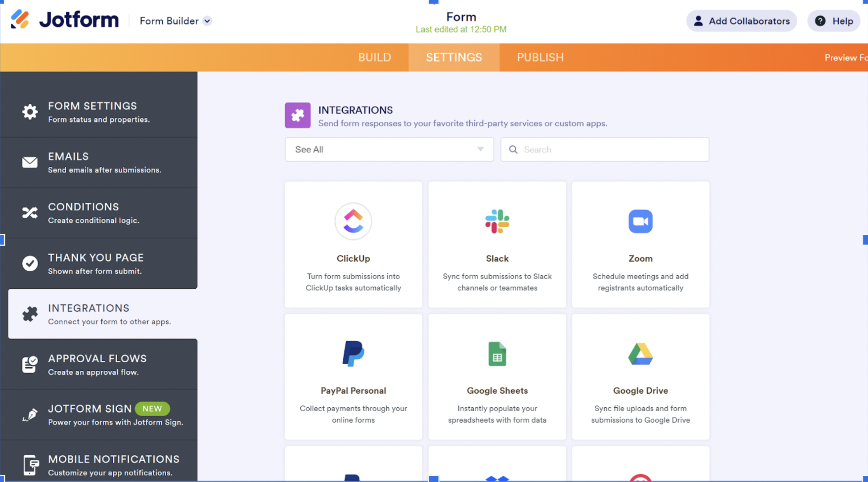Click the Jotform logo
The image size is (868, 482).
(64, 20)
